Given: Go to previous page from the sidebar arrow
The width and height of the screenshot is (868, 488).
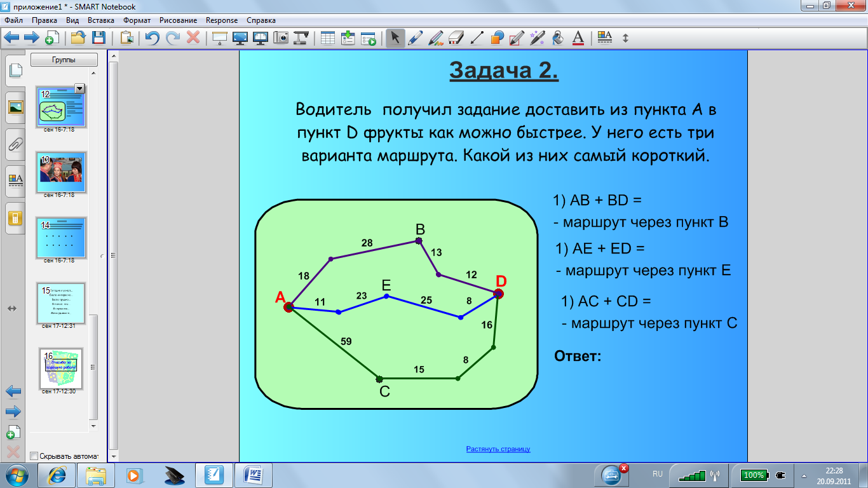Looking at the screenshot, I should pyautogui.click(x=13, y=391).
